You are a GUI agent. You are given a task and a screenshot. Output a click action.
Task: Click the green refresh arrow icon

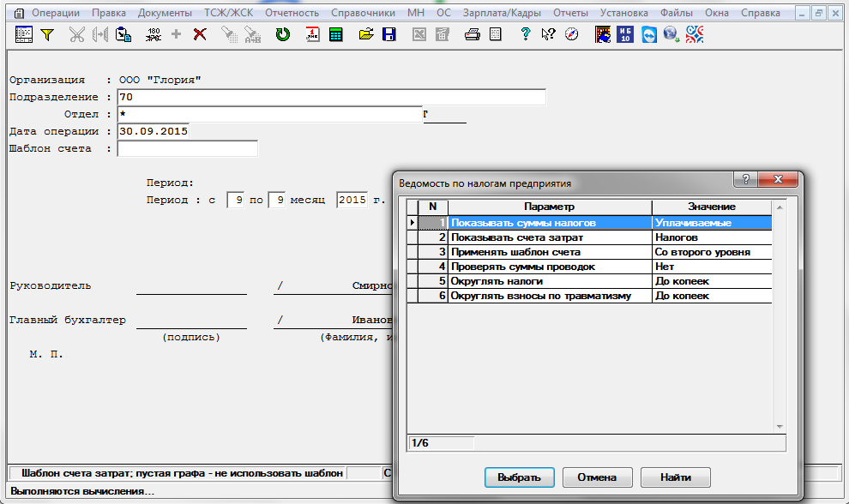(283, 34)
